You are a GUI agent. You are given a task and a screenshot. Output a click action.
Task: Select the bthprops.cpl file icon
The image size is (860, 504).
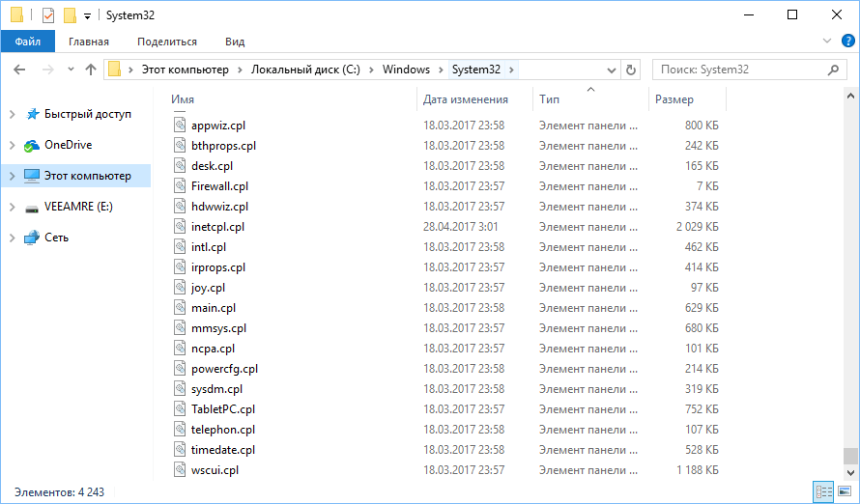[180, 145]
